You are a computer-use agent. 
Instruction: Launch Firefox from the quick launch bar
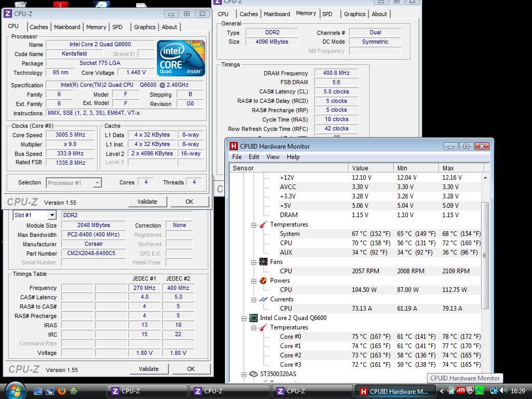coord(62,391)
